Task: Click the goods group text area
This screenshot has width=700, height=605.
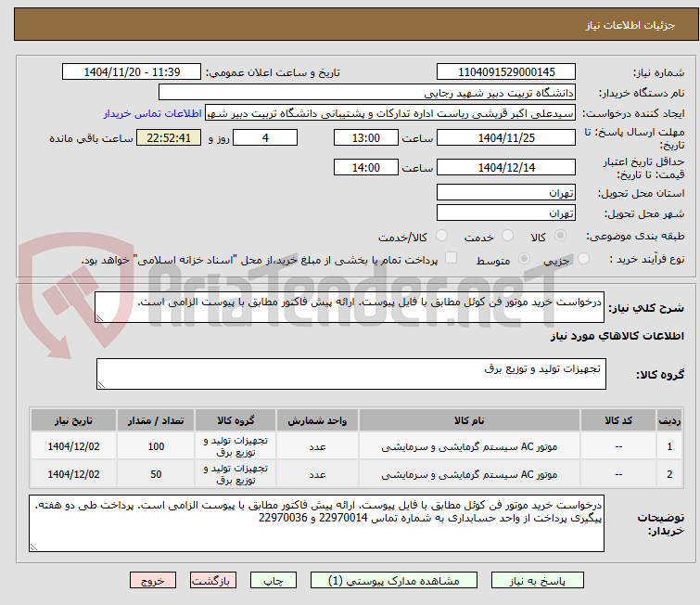Action: point(350,374)
